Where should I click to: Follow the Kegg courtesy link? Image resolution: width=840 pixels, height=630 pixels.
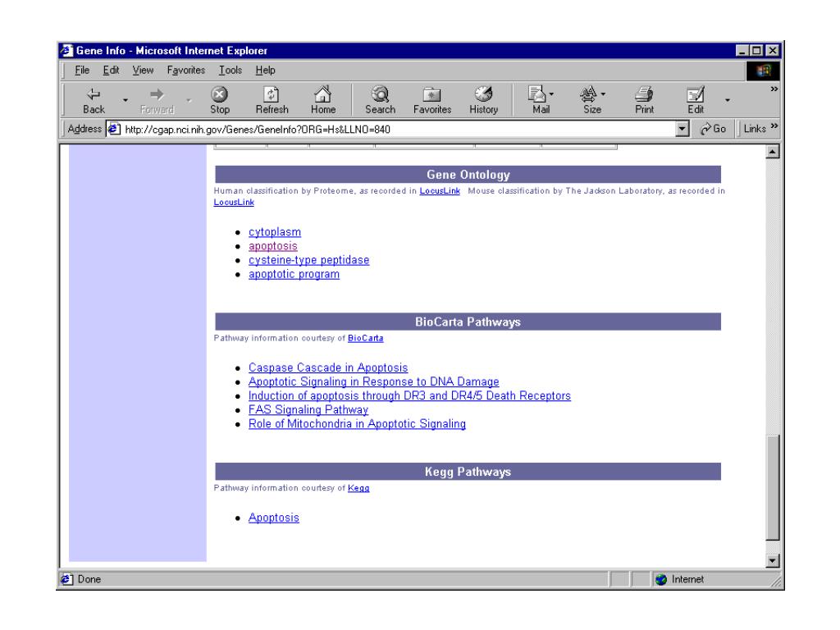point(358,488)
